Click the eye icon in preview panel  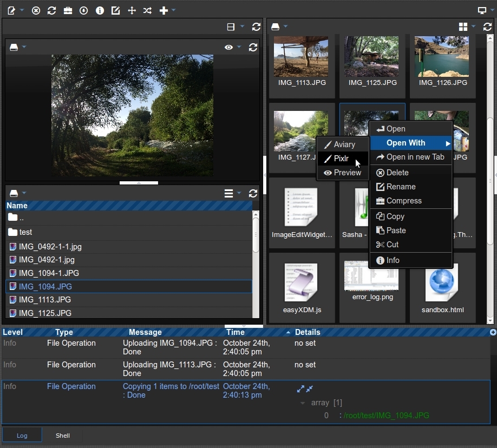click(x=229, y=48)
